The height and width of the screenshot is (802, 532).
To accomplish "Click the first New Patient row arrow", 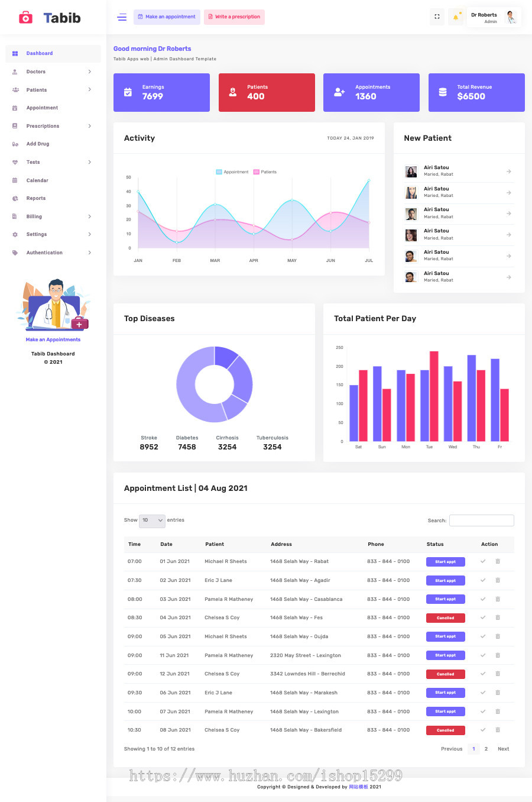I will 509,172.
